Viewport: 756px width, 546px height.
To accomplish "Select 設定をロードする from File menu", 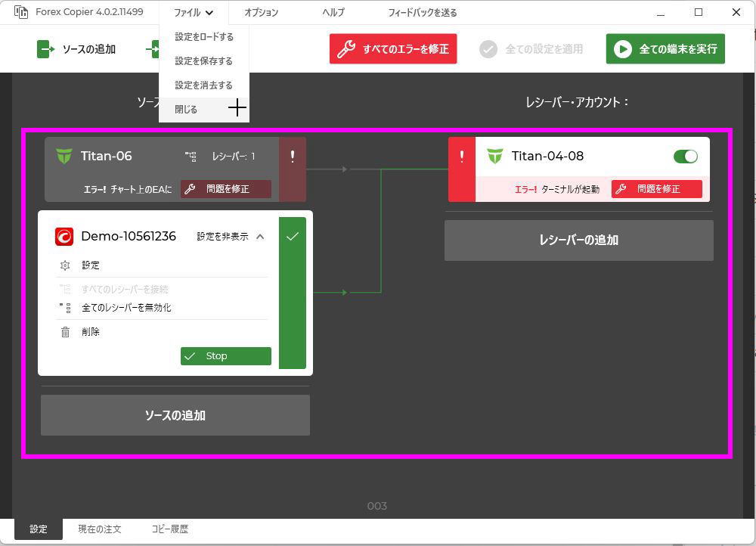I will 204,36.
